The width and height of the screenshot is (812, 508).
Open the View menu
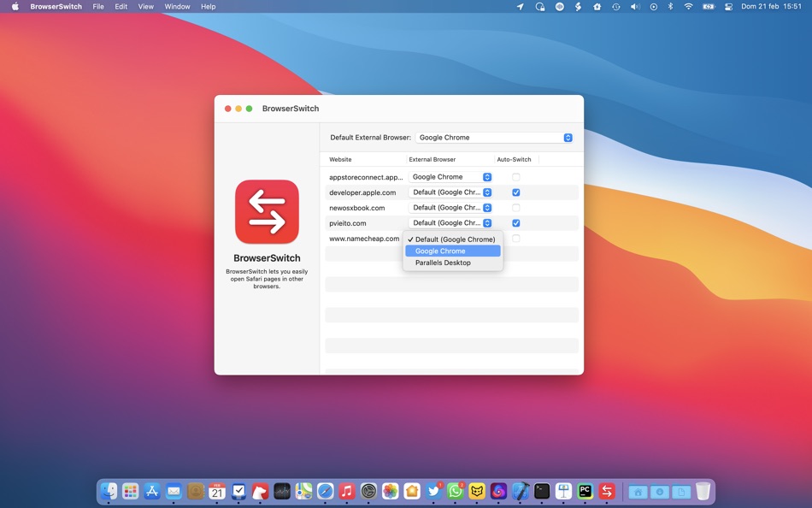click(x=145, y=7)
